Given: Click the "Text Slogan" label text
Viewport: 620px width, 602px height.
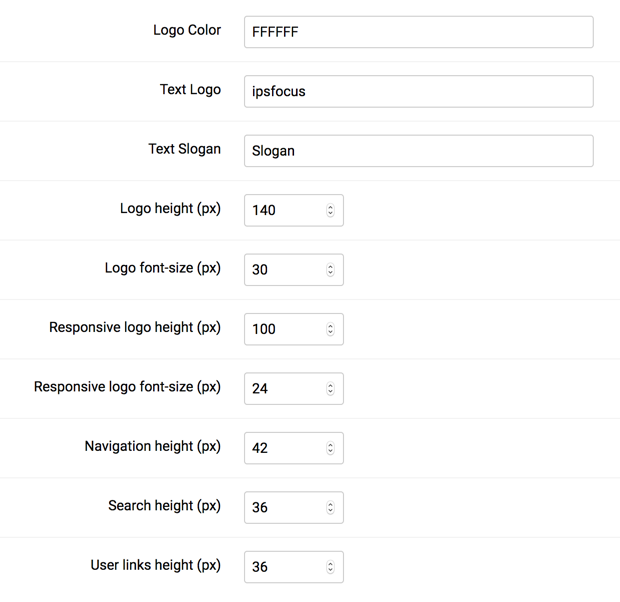Looking at the screenshot, I should coord(184,149).
